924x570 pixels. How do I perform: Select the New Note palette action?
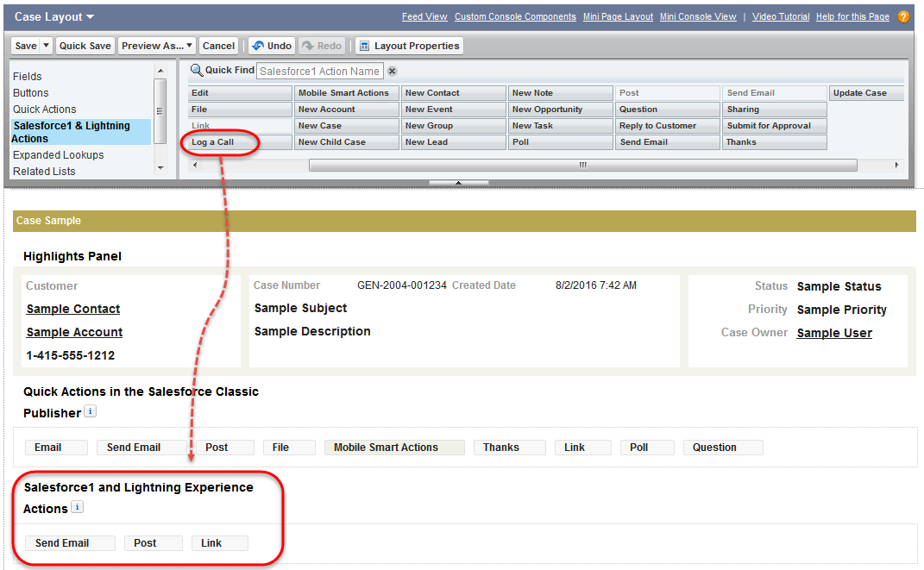561,93
